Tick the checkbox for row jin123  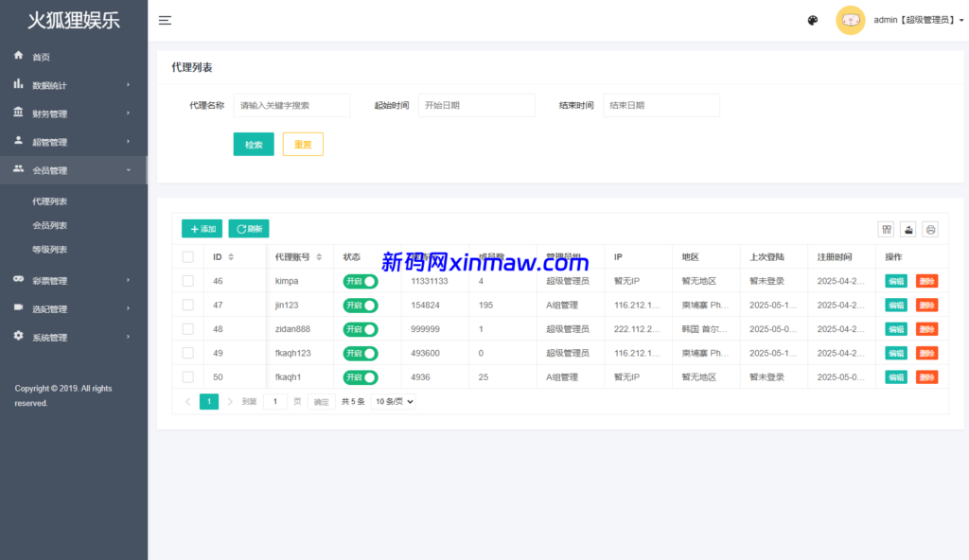coord(188,306)
